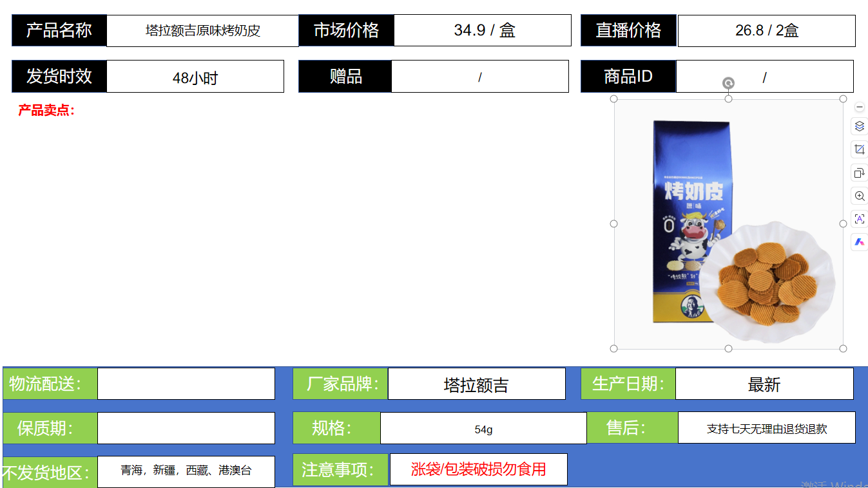The height and width of the screenshot is (488, 868).
Task: Select the red 涨袋/包装破损勿食用 text box
Action: (478, 469)
